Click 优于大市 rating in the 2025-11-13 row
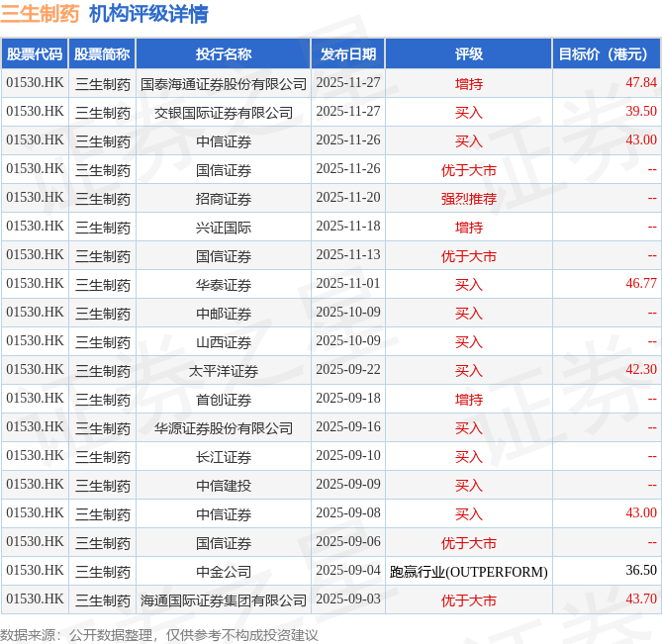The height and width of the screenshot is (644, 662). (469, 256)
